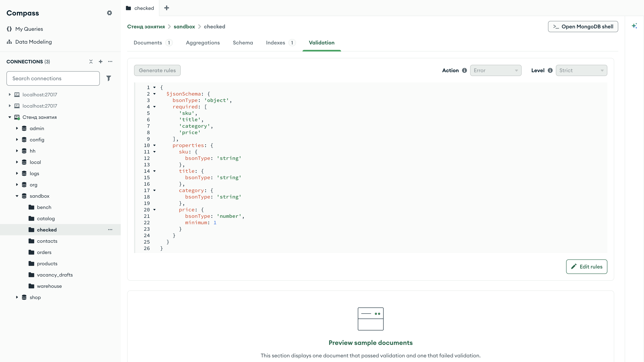This screenshot has height=362, width=644.
Task: Click the 'minimum: 1' code line
Action: pos(200,223)
